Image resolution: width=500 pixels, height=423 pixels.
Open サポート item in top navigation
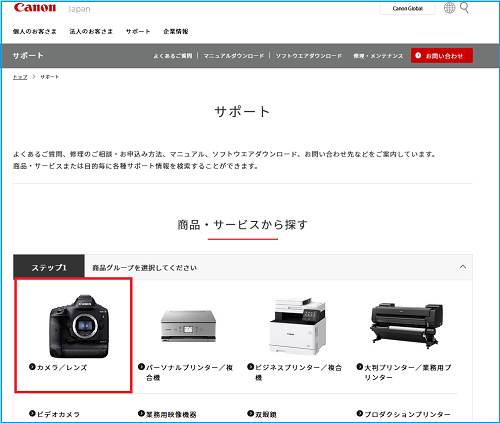(x=138, y=31)
